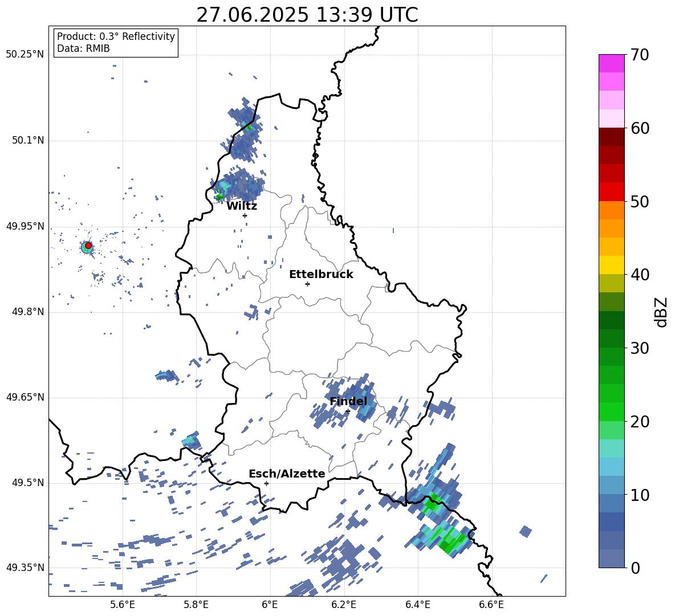Click the 49.8°N latitude label
Image resolution: width=675 pixels, height=616 pixels.
pos(27,312)
